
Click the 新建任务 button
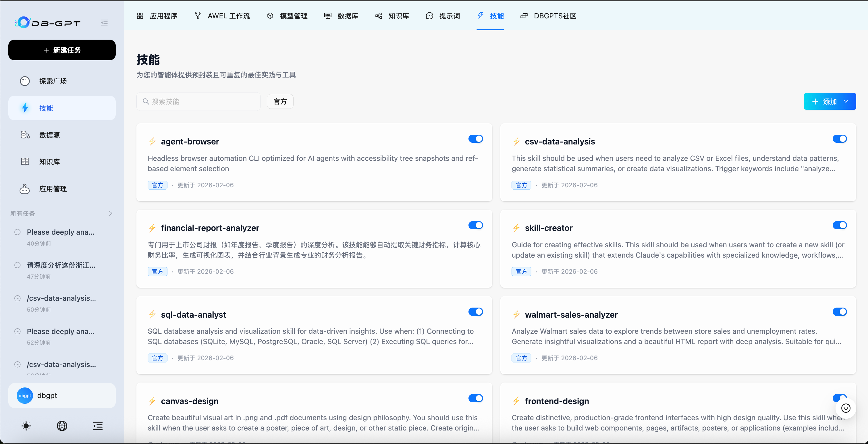[x=62, y=50]
